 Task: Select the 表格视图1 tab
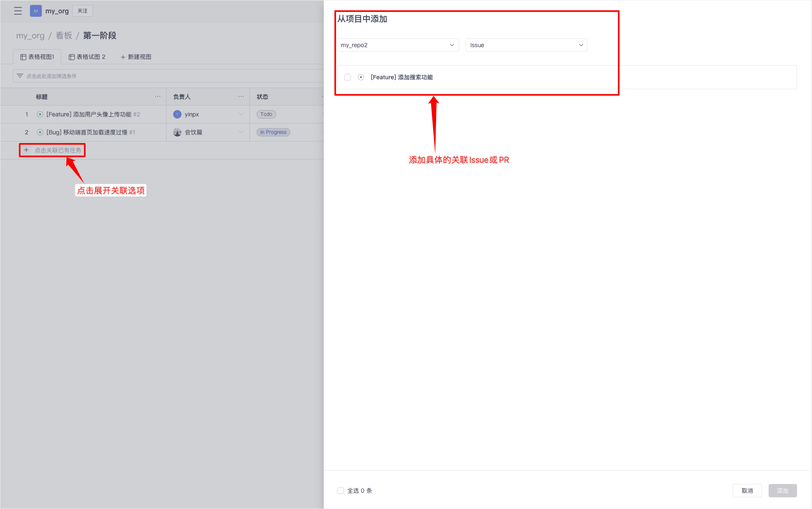click(38, 57)
